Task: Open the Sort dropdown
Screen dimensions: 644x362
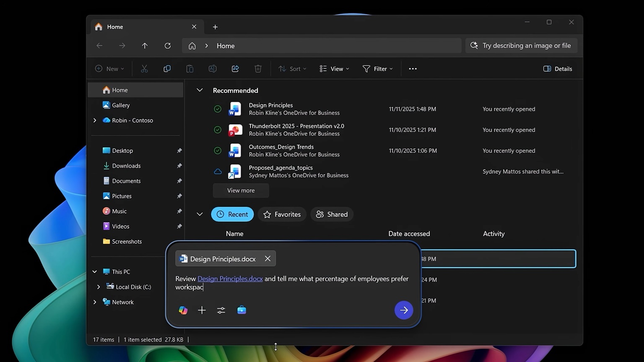Action: point(292,68)
